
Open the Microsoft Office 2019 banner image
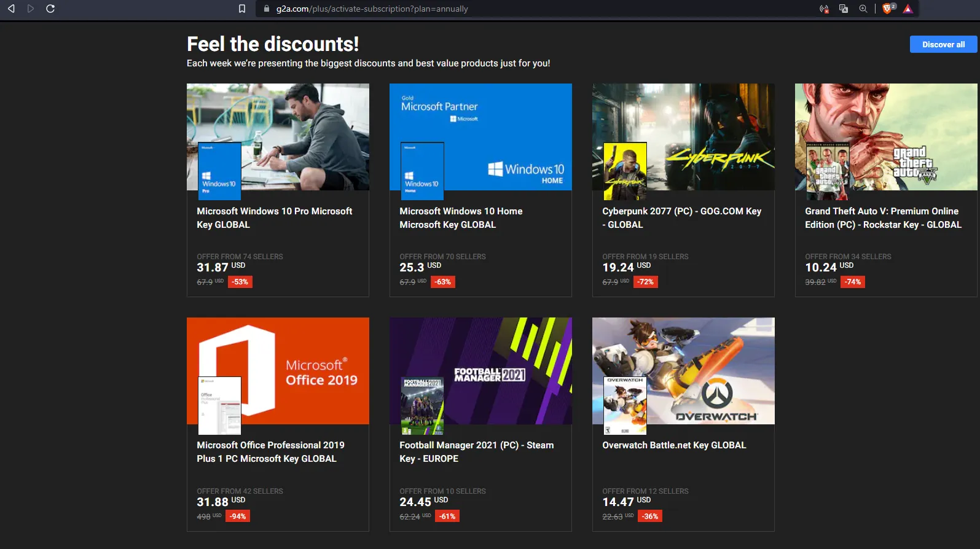278,370
